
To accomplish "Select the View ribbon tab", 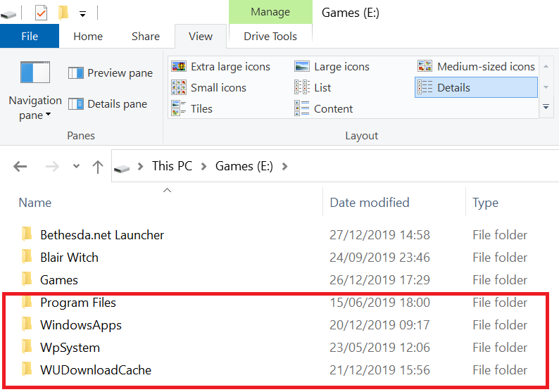I will (x=201, y=36).
